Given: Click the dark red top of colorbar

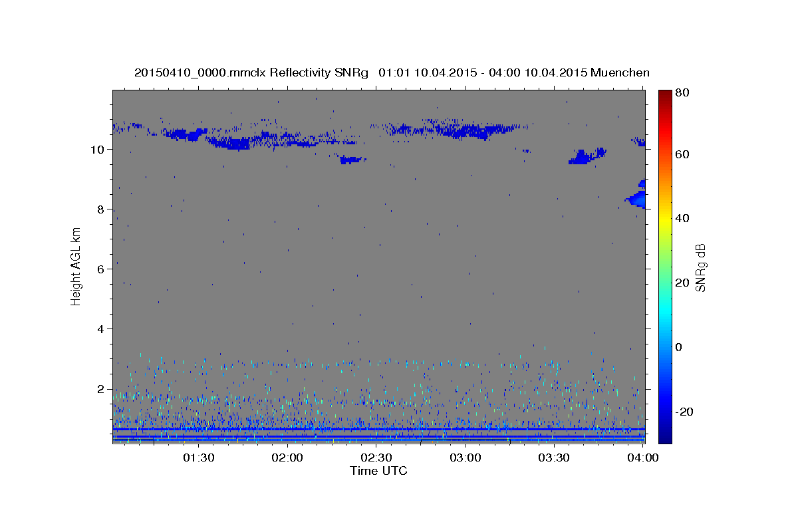Looking at the screenshot, I should pos(665,94).
